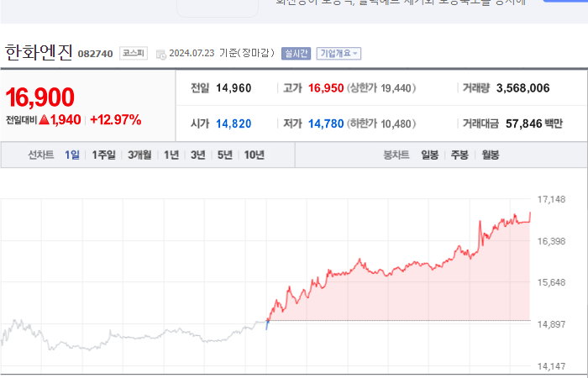588x378 pixels.
Task: Click the 시가 value 14,820
Action: click(x=234, y=123)
